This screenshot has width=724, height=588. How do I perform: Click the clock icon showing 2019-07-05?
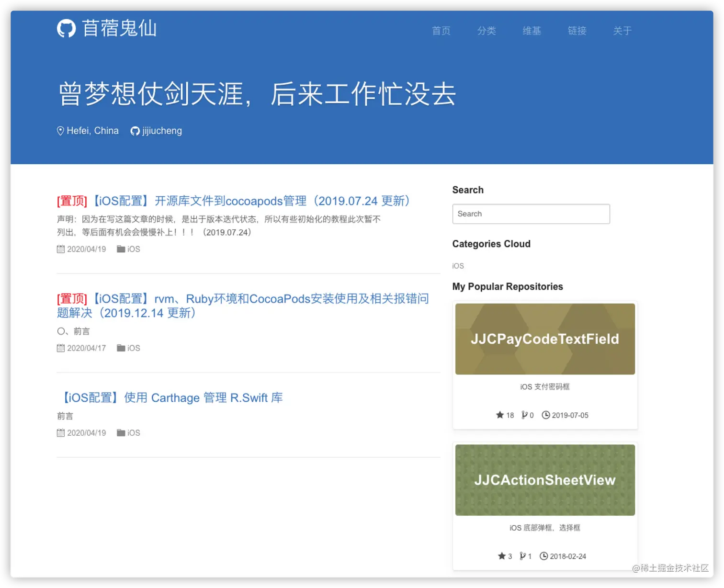(546, 415)
